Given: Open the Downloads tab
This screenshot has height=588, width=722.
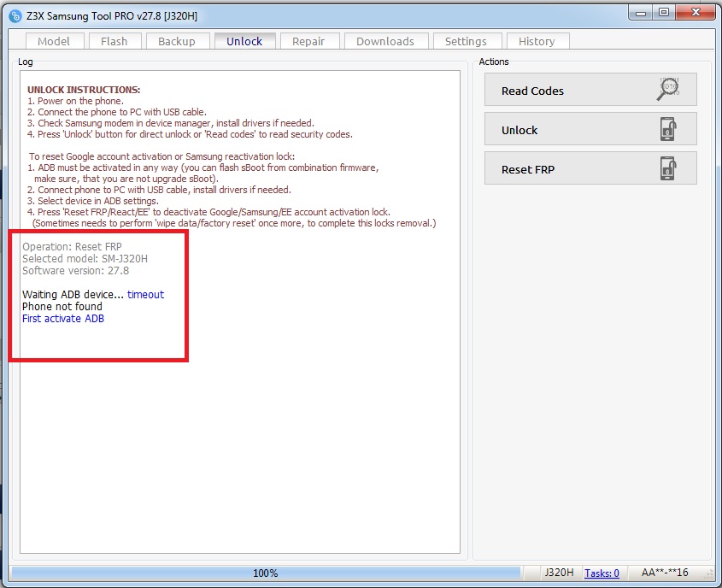Looking at the screenshot, I should coord(386,41).
